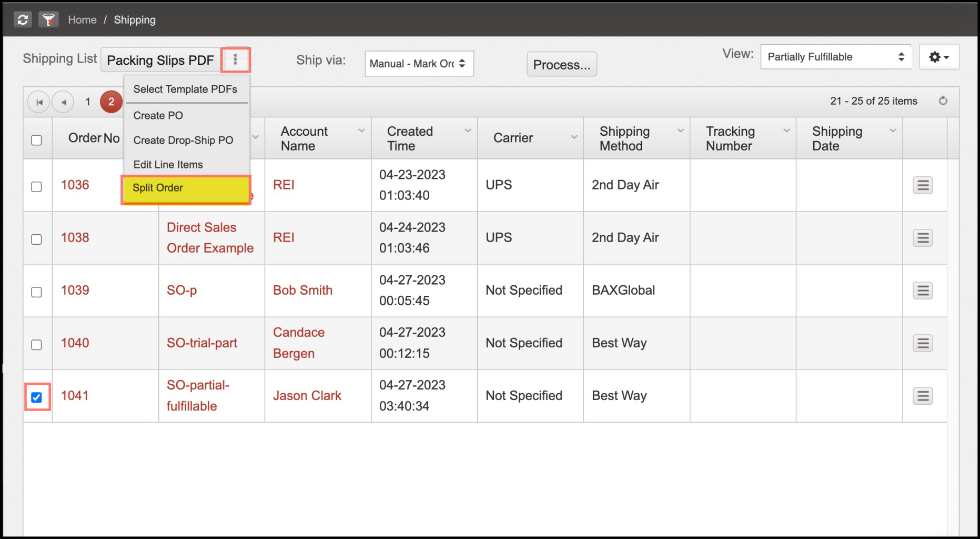Open row menu for order 1041
The image size is (980, 539).
[923, 396]
